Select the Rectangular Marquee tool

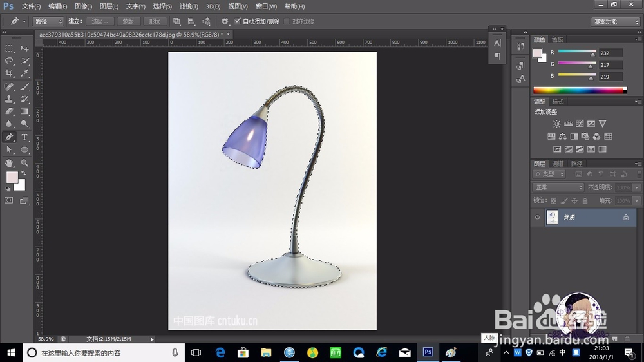click(8, 48)
